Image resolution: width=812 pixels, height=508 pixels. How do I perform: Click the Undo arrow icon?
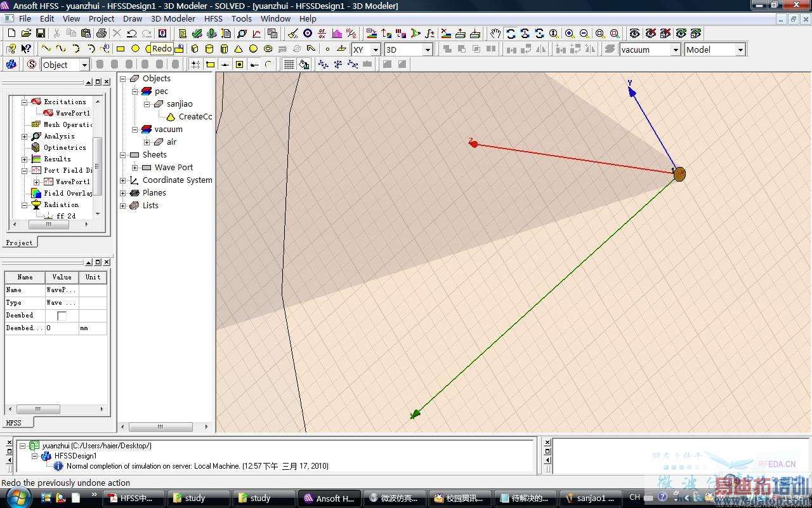[132, 33]
